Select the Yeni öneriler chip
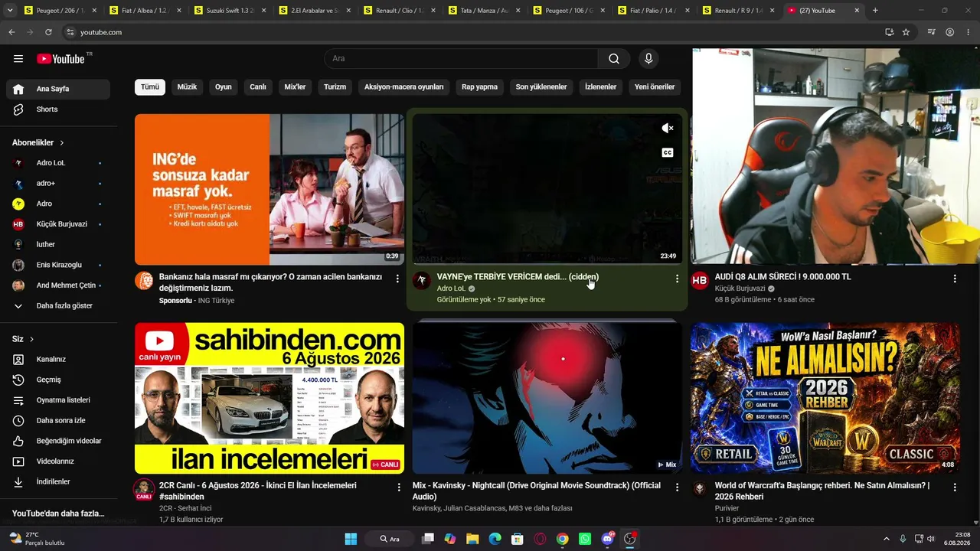This screenshot has height=551, width=980. 655,87
